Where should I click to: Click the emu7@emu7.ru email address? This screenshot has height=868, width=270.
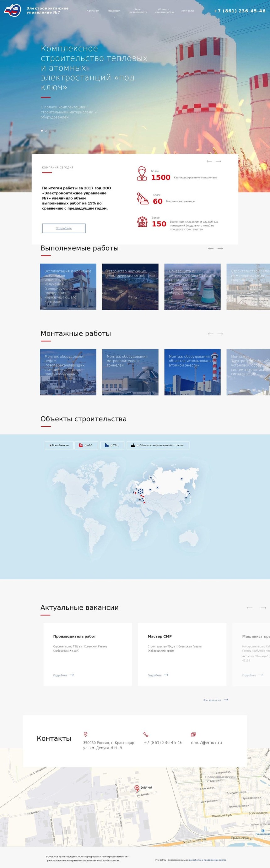coord(206,742)
